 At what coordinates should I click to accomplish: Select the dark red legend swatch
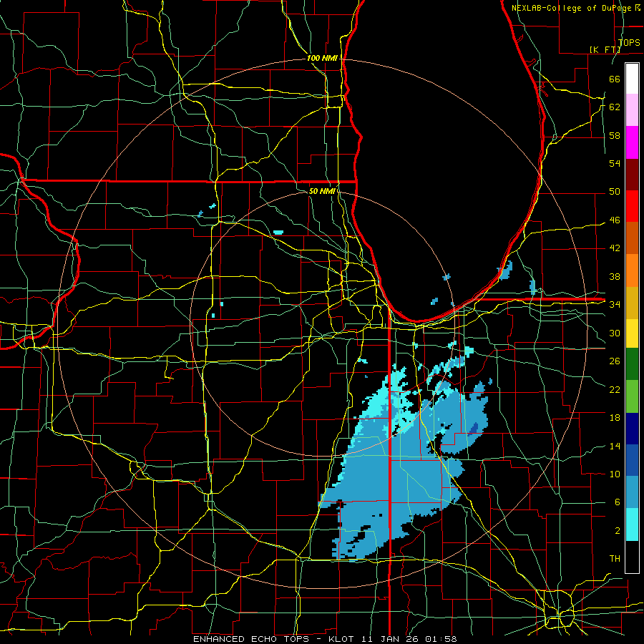pos(632,175)
